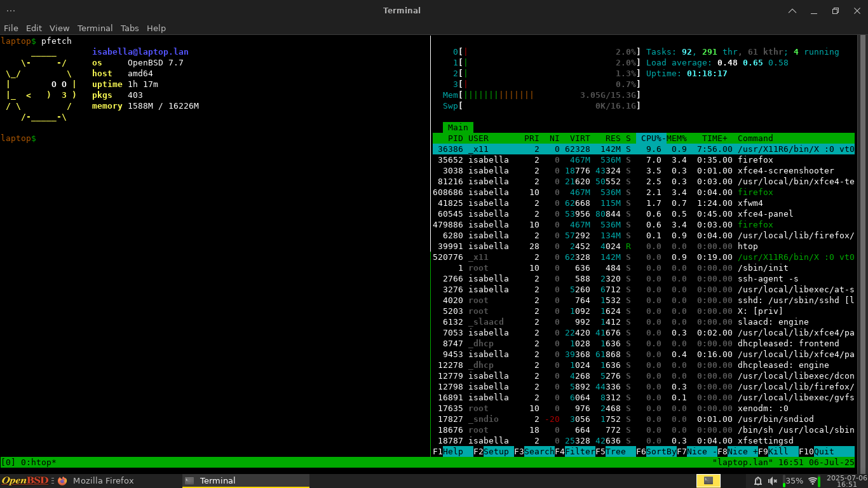Click the Swp usage bar meter

[542, 105]
